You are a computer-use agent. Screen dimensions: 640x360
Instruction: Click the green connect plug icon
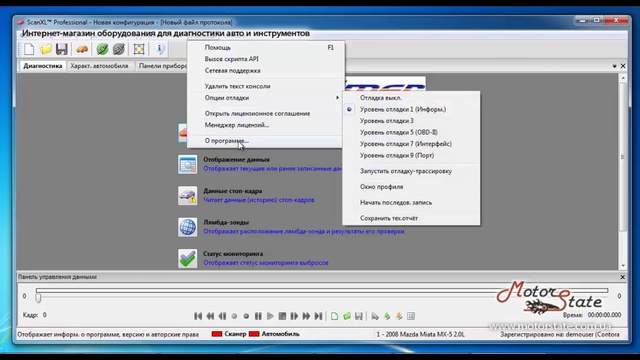point(102,49)
